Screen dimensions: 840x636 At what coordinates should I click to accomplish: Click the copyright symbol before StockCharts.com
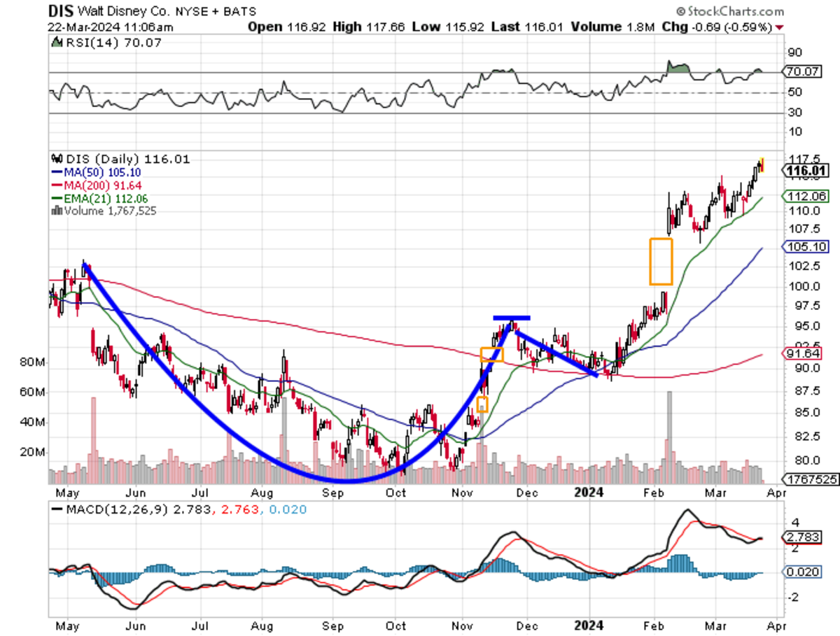(x=680, y=12)
